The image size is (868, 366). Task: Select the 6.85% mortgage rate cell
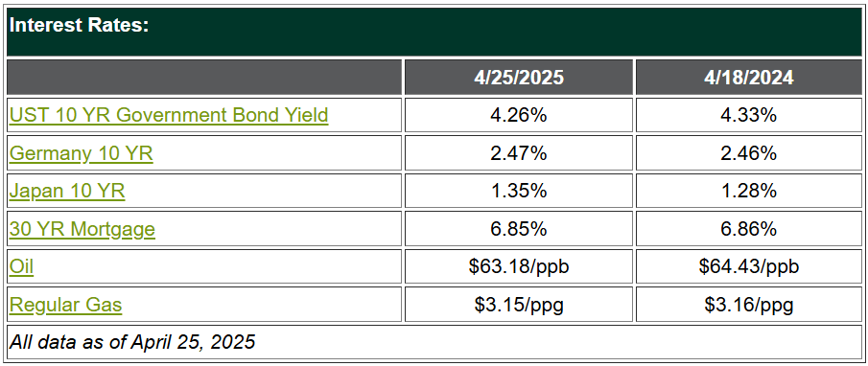coord(519,228)
